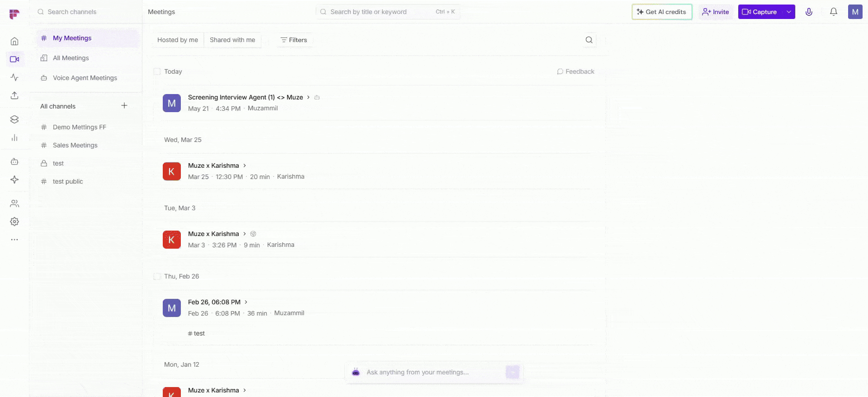Click the send button in Ask anything box
Screen dimensions: 868x397
tap(513, 372)
